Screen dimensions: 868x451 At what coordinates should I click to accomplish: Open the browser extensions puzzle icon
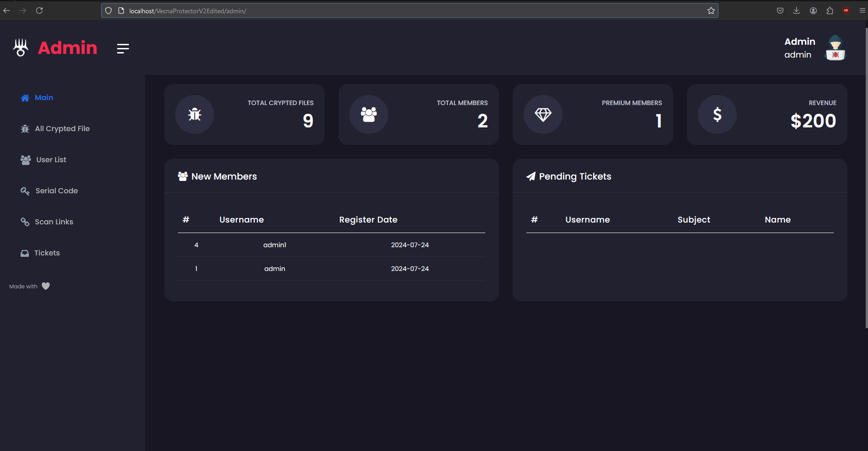(830, 11)
